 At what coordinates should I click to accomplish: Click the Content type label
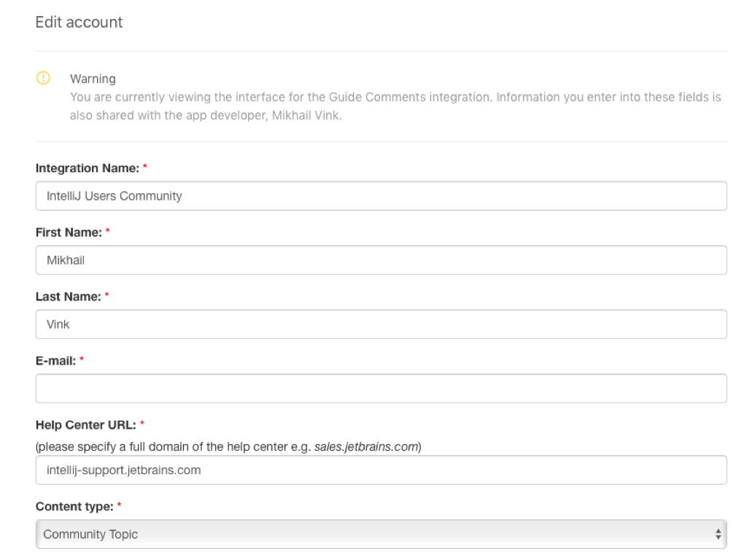[x=74, y=505]
